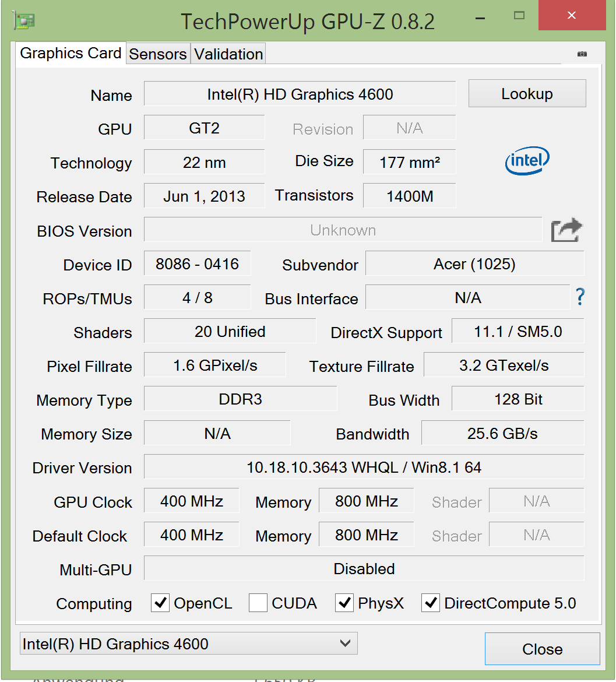This screenshot has width=616, height=682.
Task: Click the Close button
Action: [x=542, y=649]
